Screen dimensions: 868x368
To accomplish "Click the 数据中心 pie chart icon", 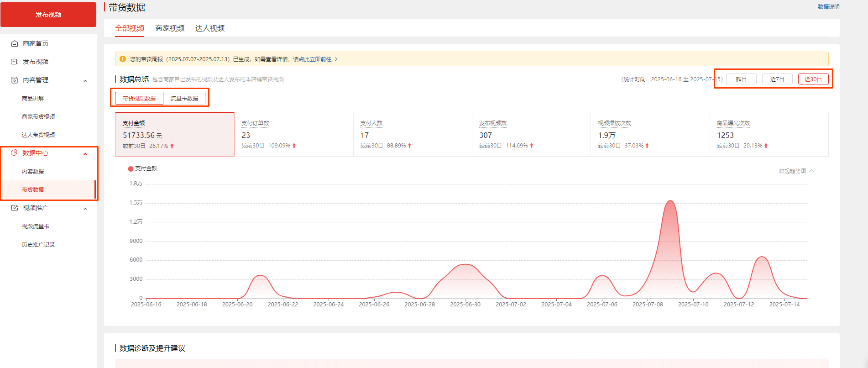I will (14, 153).
